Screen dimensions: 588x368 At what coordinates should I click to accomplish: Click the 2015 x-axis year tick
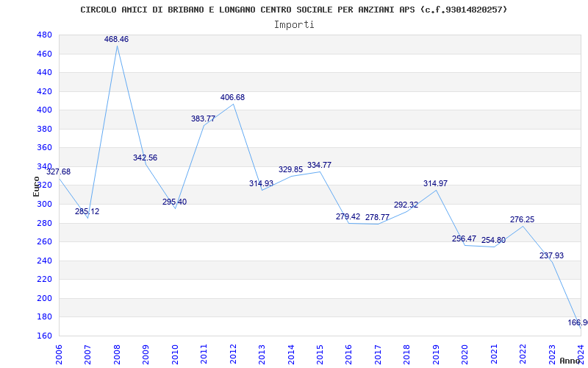tap(320, 354)
